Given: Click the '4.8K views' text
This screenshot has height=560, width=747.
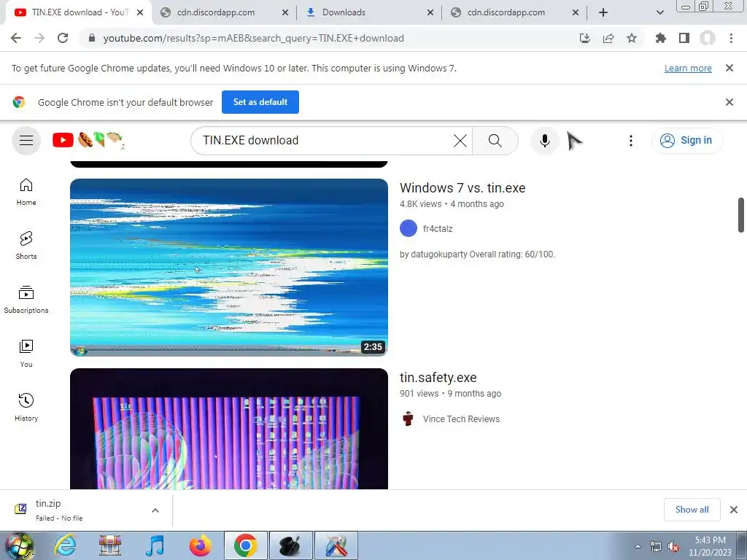Looking at the screenshot, I should coord(421,204).
